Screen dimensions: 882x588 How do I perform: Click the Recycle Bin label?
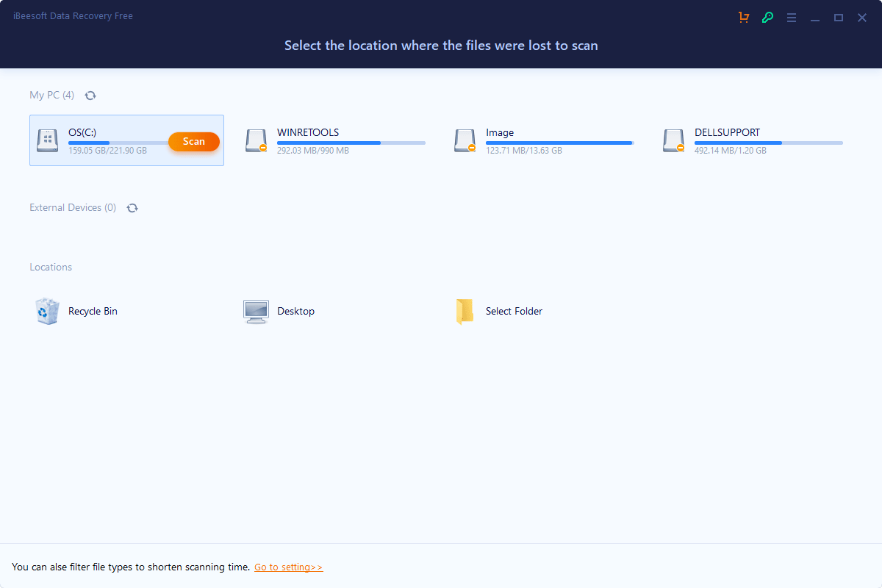[x=93, y=312]
